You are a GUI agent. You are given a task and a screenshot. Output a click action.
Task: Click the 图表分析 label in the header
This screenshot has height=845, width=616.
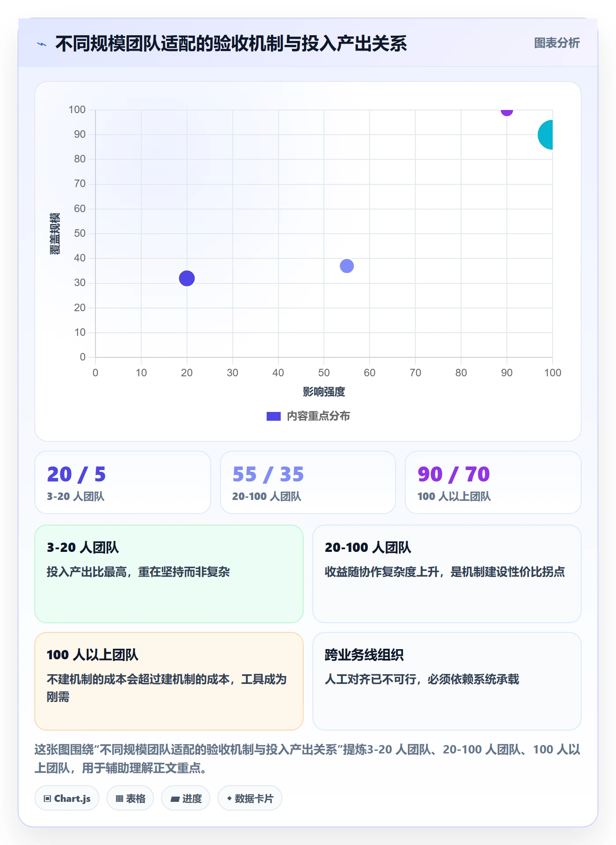557,43
